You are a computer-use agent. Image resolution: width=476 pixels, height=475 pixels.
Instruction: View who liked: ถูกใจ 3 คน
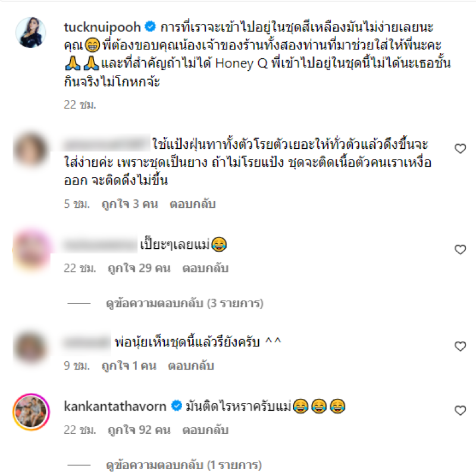pos(130,204)
